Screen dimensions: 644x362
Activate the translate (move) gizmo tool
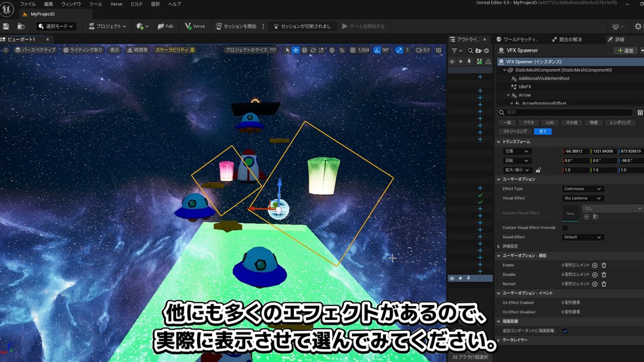[296, 50]
